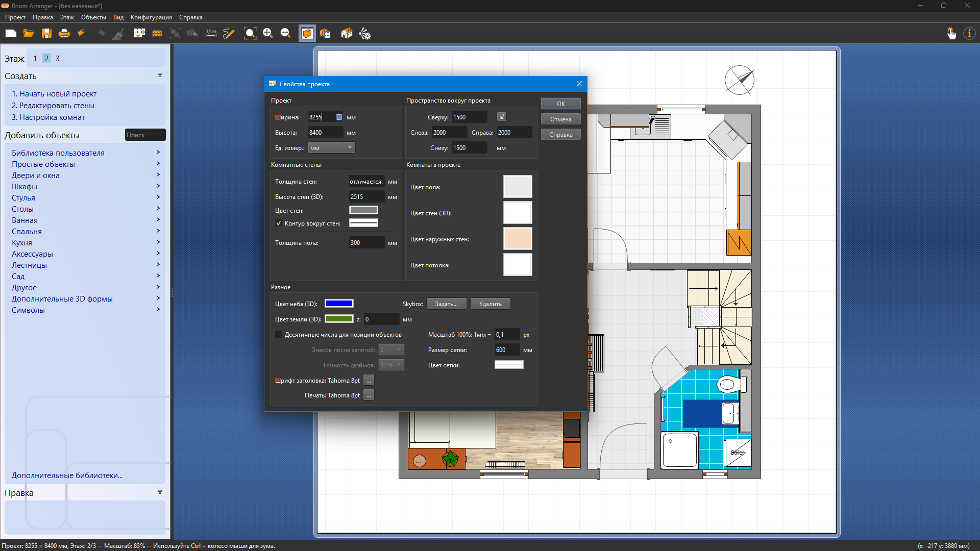
Task: Click the orange Undo arrow icon
Action: (x=81, y=34)
